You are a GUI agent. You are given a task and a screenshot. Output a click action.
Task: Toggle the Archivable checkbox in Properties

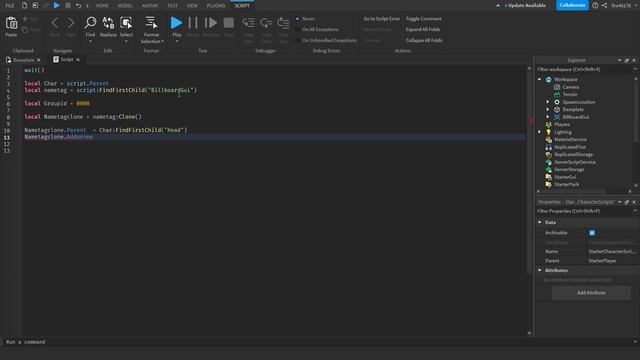point(592,233)
